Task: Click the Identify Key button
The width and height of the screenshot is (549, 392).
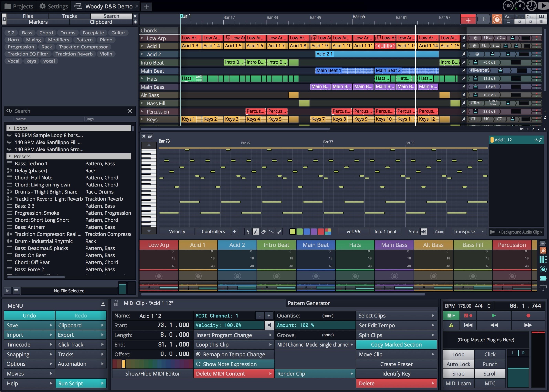Action: tap(396, 374)
